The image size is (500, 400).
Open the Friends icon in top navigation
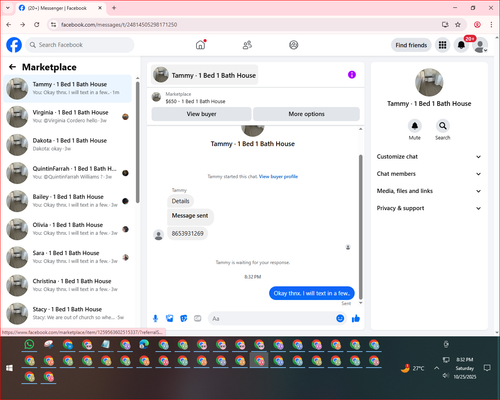pyautogui.click(x=247, y=45)
